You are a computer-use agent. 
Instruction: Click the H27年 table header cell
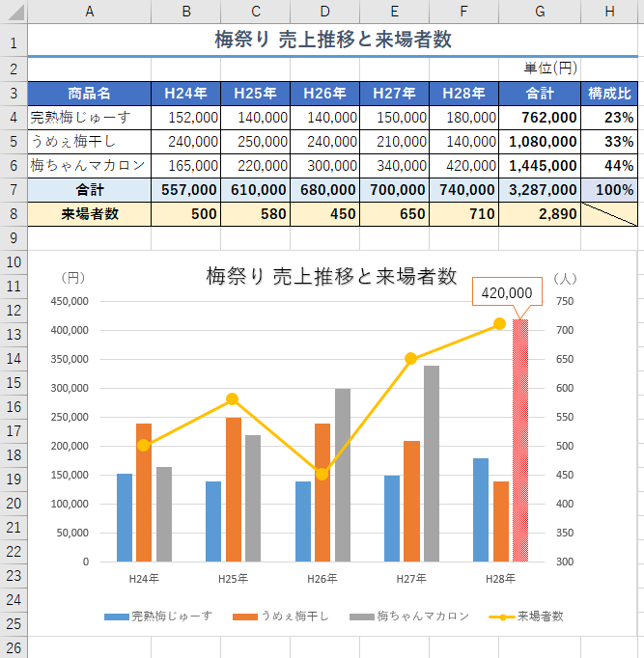pos(394,94)
